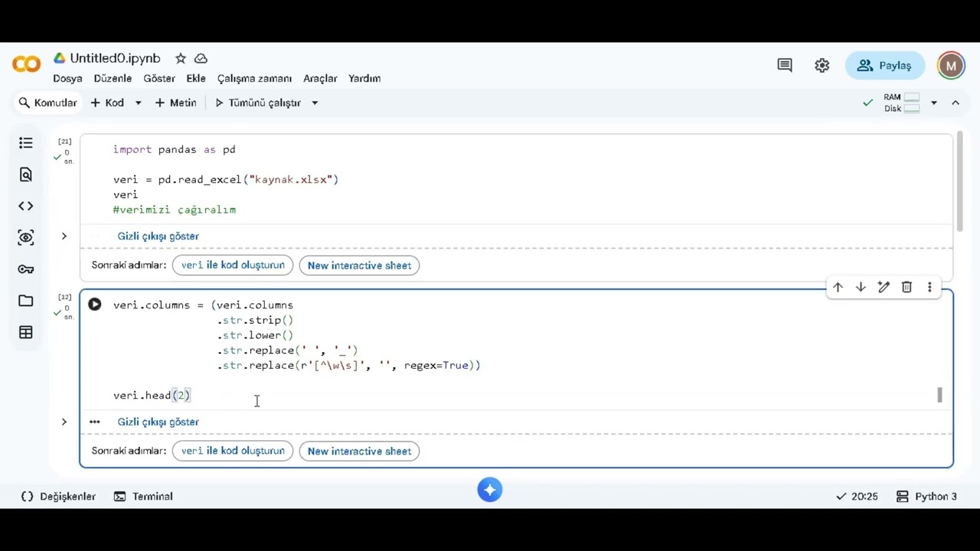Click the cloud save status icon

tap(201, 58)
